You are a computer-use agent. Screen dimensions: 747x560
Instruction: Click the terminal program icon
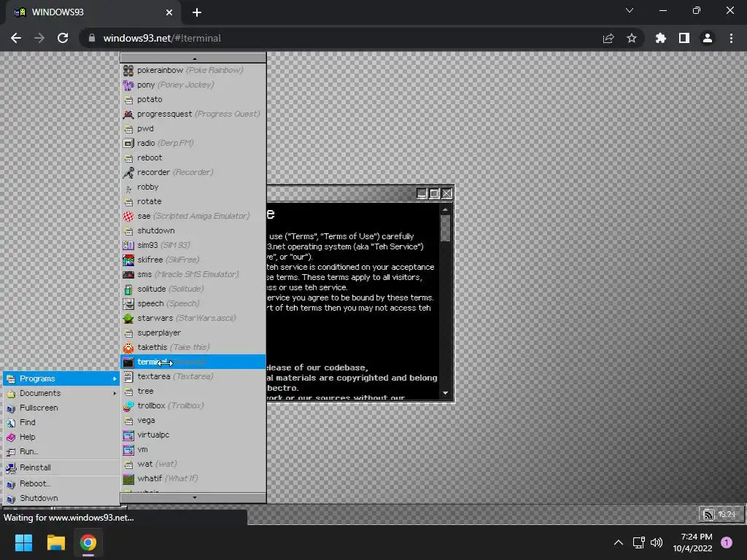(128, 362)
